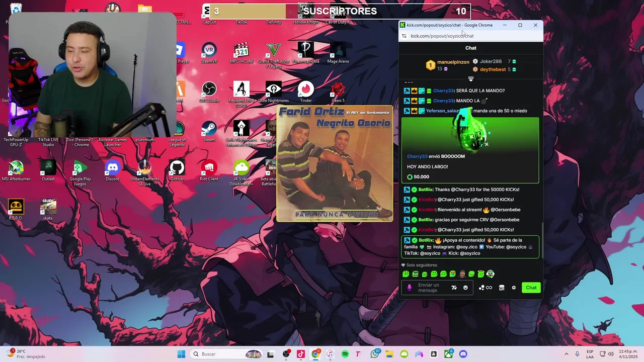Open the GitHub desktop shortcut
Screen dimensions: 644x362
(x=177, y=171)
